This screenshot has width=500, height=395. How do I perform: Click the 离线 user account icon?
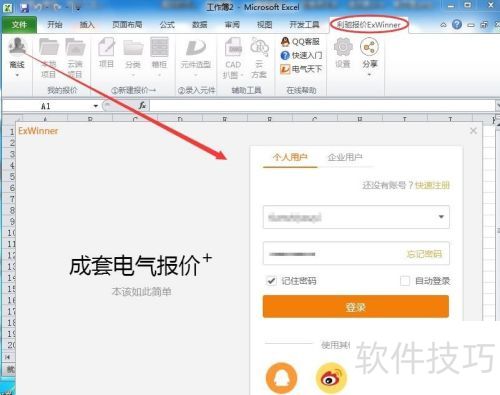[x=17, y=46]
